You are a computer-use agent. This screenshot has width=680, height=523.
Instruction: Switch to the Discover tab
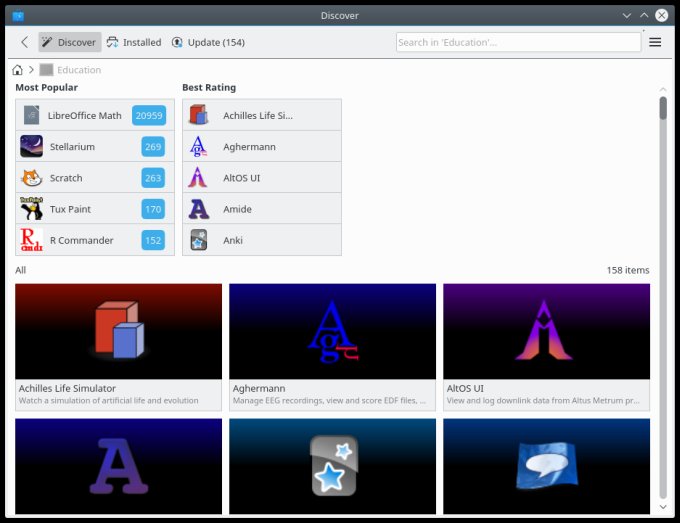click(x=69, y=42)
